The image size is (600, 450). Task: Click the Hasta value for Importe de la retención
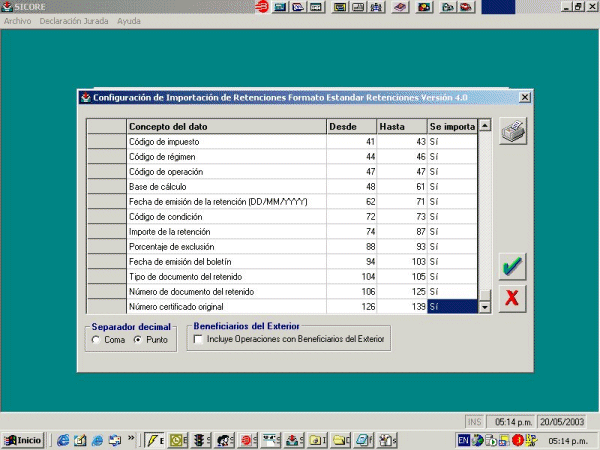tap(401, 232)
